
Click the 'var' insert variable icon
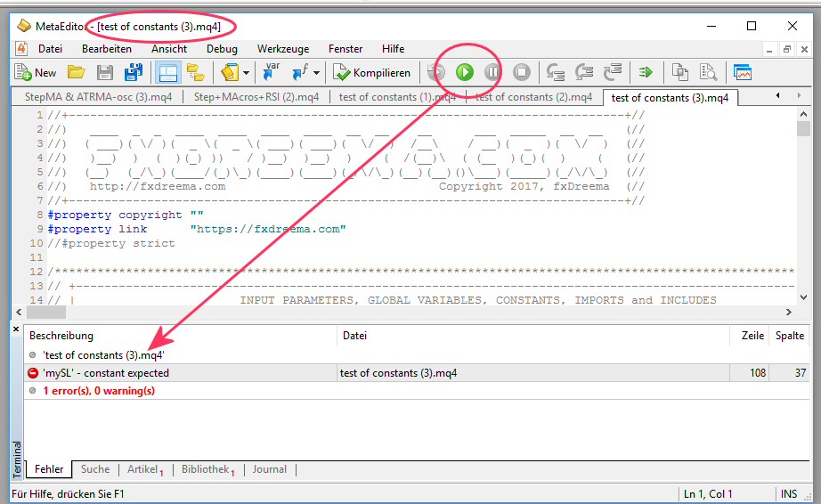click(x=272, y=72)
